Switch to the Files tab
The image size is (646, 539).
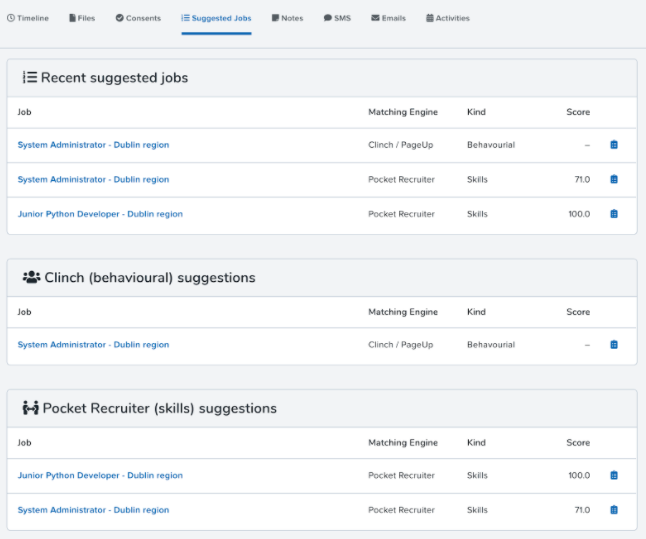pyautogui.click(x=82, y=18)
